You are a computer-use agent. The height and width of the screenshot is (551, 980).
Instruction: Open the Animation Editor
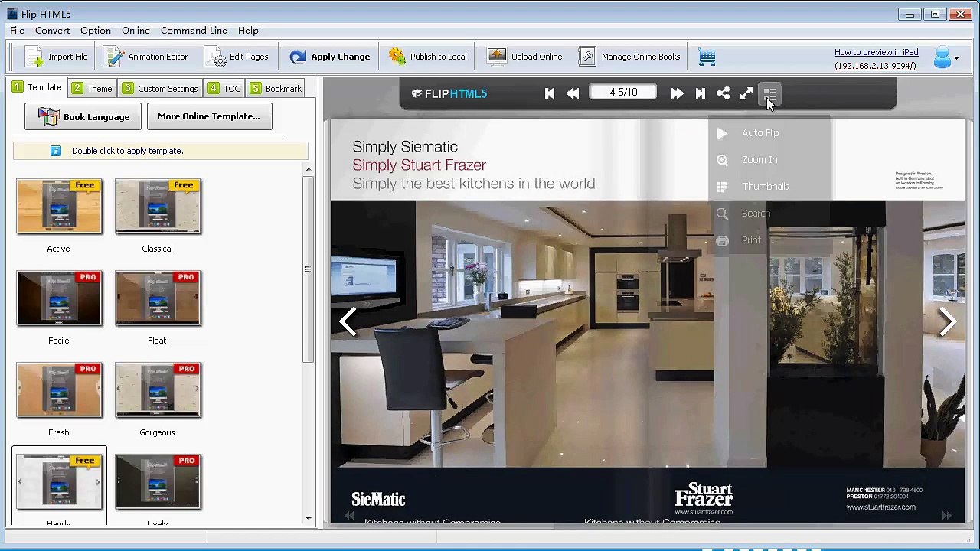146,57
